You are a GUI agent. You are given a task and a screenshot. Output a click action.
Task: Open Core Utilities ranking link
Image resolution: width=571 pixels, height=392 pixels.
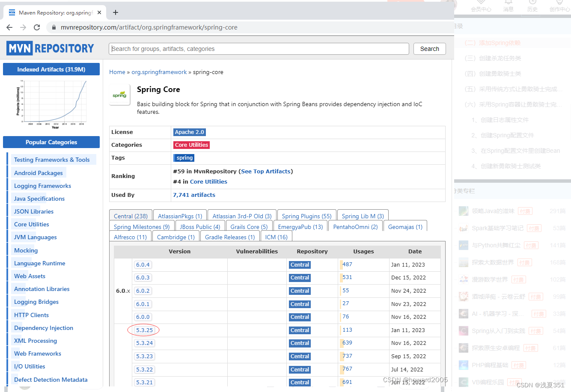pos(208,181)
